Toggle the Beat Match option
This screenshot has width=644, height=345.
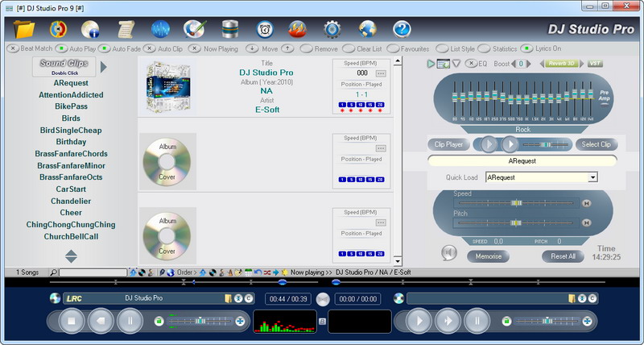point(14,48)
